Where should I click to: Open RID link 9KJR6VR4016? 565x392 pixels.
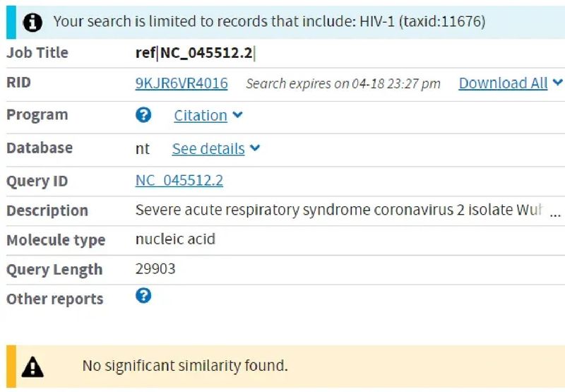pos(182,83)
